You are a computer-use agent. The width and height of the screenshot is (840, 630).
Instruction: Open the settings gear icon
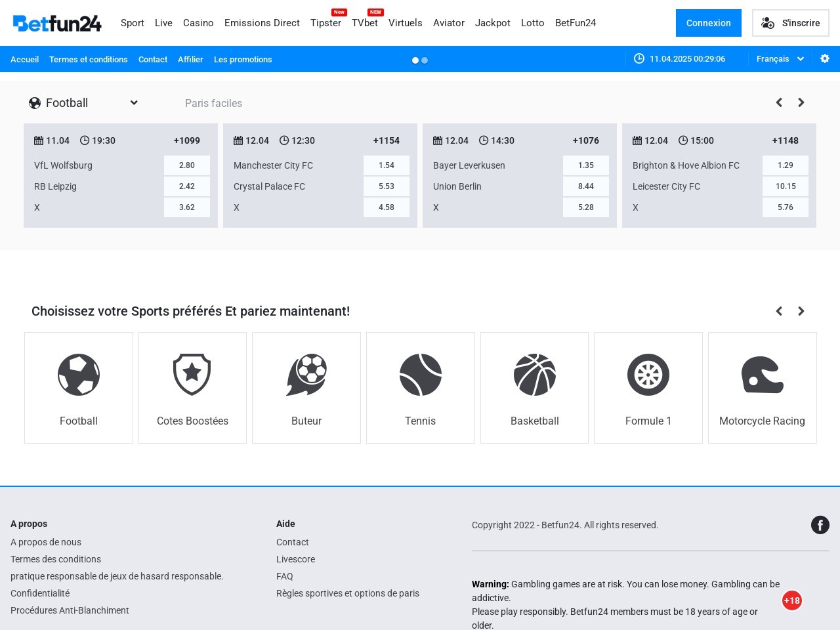point(825,58)
